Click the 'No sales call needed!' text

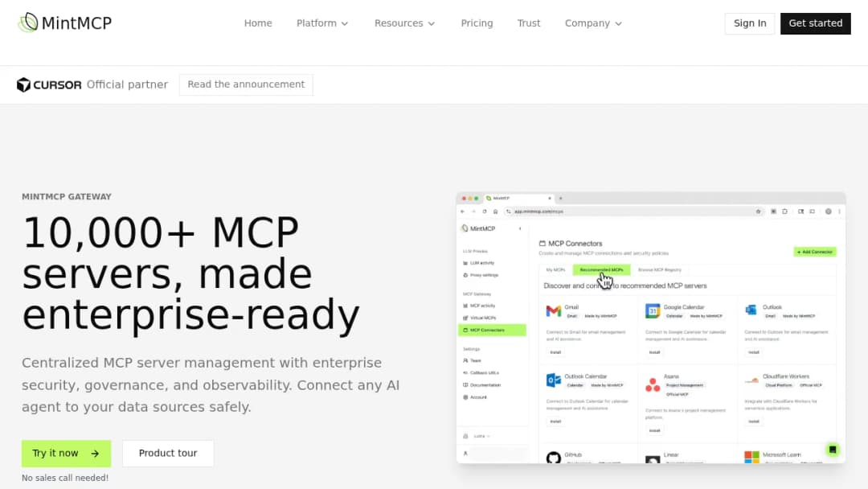point(65,478)
